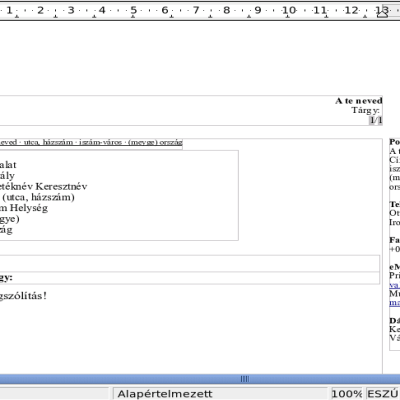Place cursor on the "Tárgy:" header line
The width and height of the screenshot is (400, 400).
[x=365, y=110]
